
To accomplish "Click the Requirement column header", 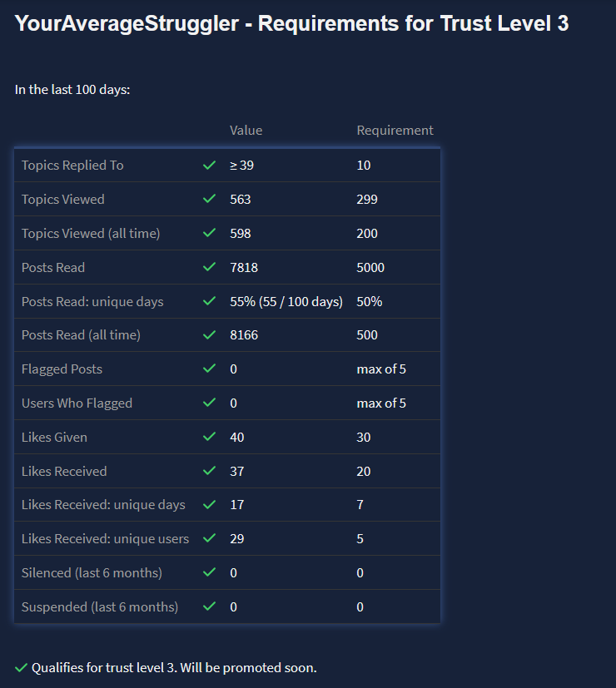I will point(395,131).
